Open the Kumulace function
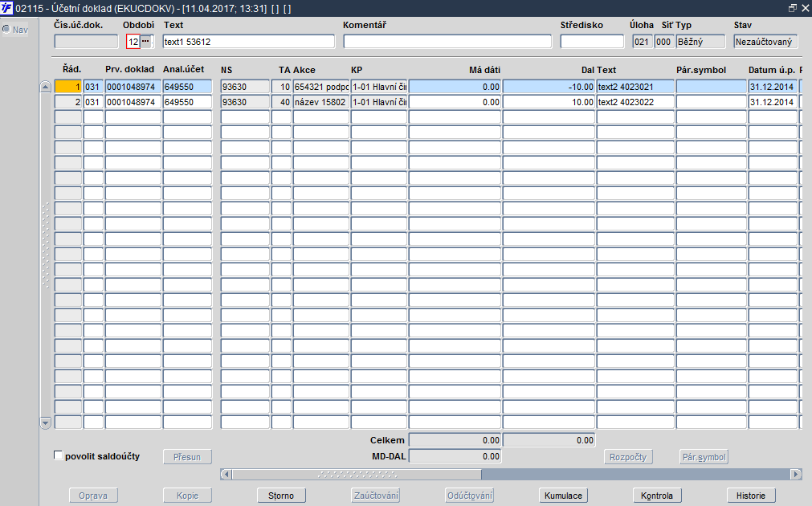 [563, 496]
